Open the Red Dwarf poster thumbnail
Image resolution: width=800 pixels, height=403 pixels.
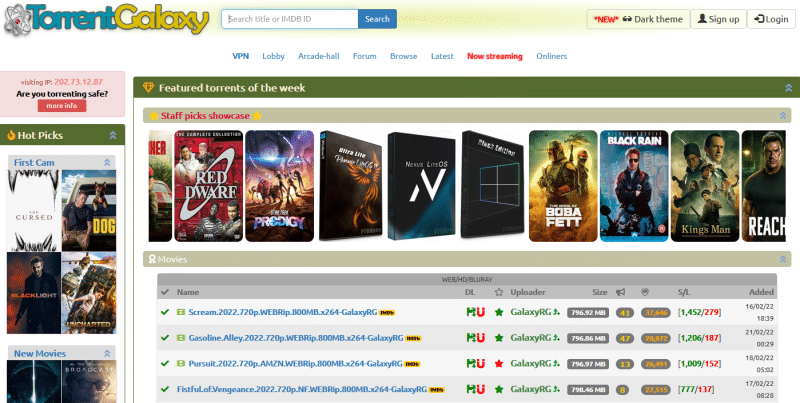(x=208, y=186)
